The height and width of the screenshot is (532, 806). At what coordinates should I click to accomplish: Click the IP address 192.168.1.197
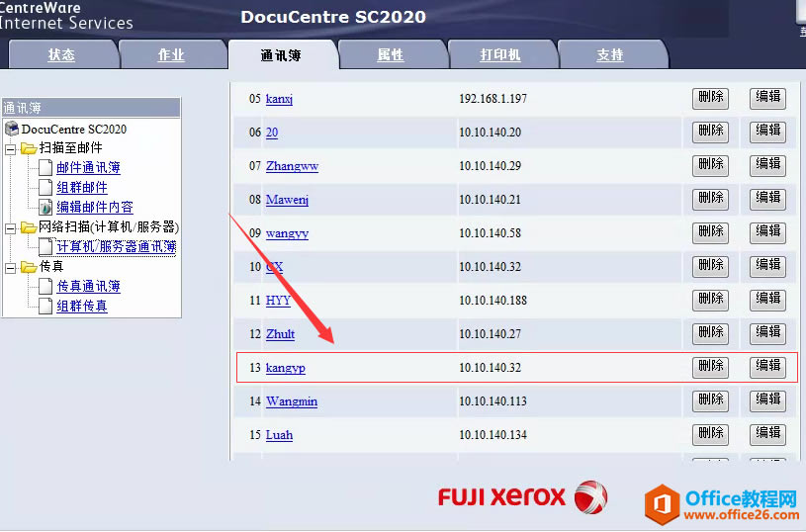[493, 99]
